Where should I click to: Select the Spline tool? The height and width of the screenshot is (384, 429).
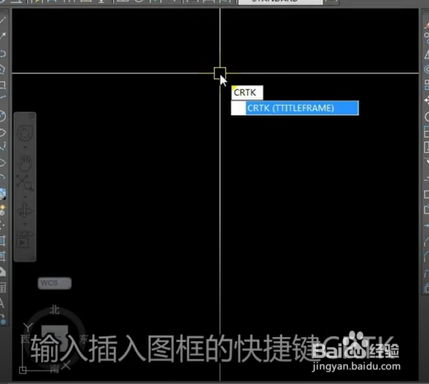click(x=2, y=146)
